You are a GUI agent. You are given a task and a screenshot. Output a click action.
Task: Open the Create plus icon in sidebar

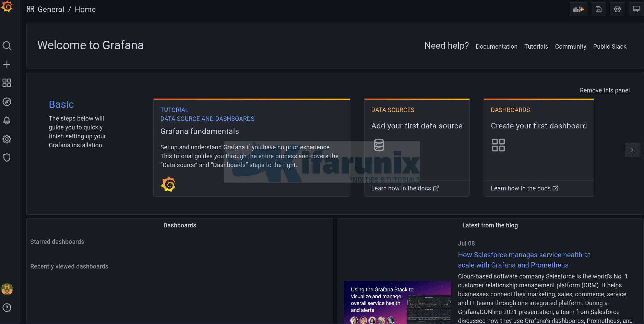7,64
